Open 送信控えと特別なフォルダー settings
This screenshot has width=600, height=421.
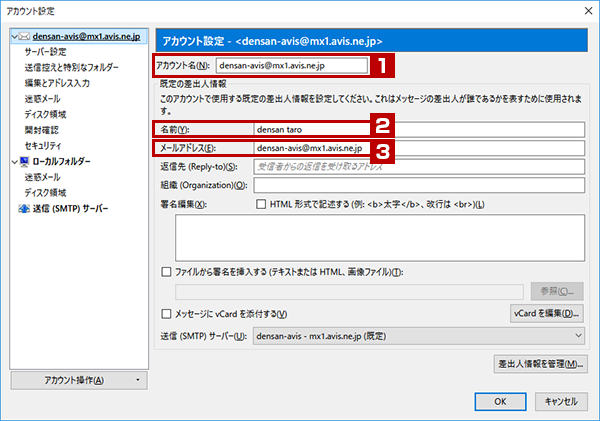point(72,67)
